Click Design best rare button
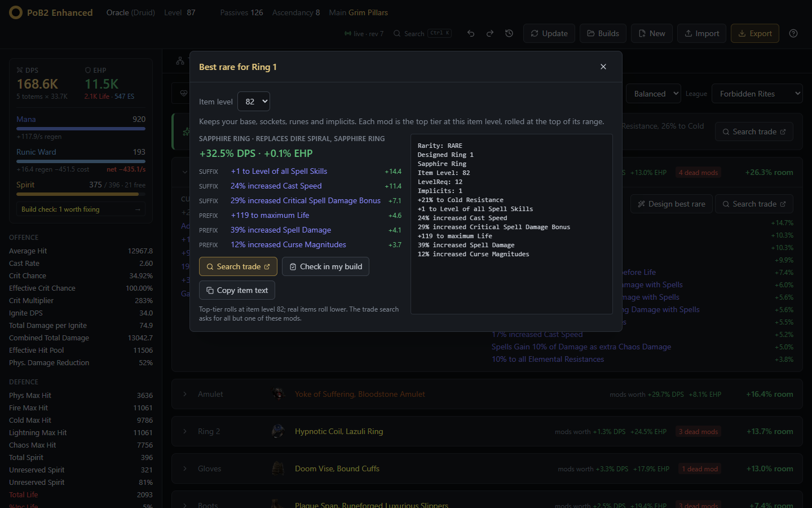This screenshot has width=812, height=508. pos(672,204)
